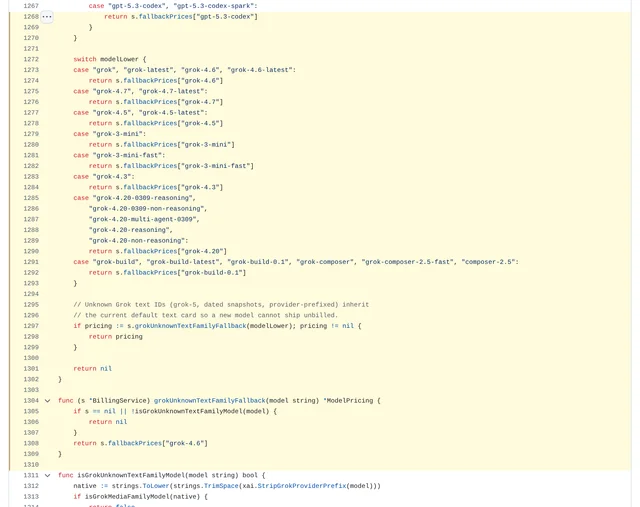This screenshot has width=640, height=507.
Task: Click fallbackPrices["grok-build-0.1"] return statement
Action: (167, 273)
